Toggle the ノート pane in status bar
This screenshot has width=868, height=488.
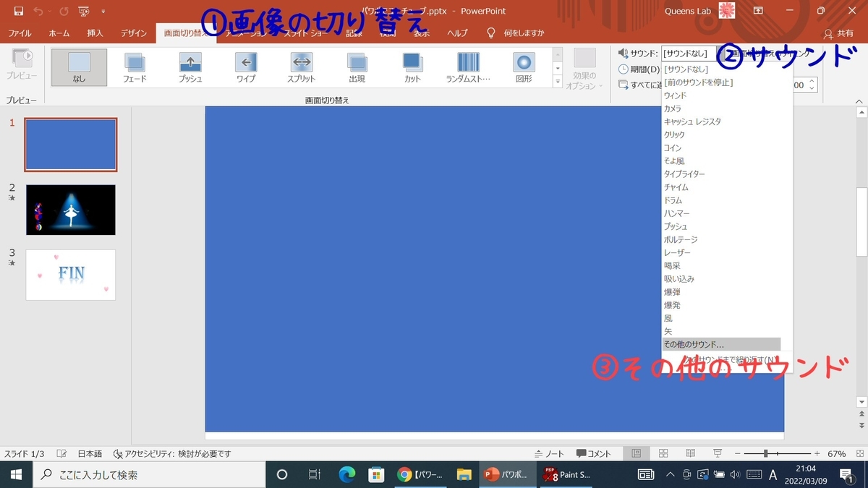(551, 453)
